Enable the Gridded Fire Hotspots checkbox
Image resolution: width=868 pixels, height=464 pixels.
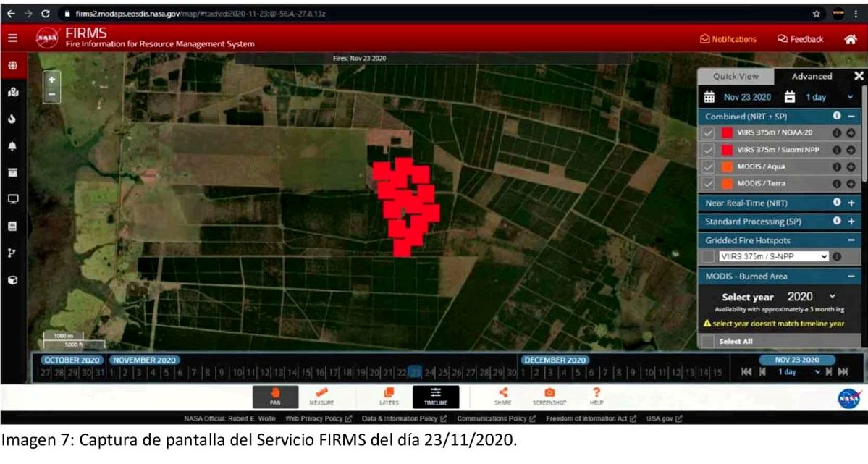click(708, 256)
